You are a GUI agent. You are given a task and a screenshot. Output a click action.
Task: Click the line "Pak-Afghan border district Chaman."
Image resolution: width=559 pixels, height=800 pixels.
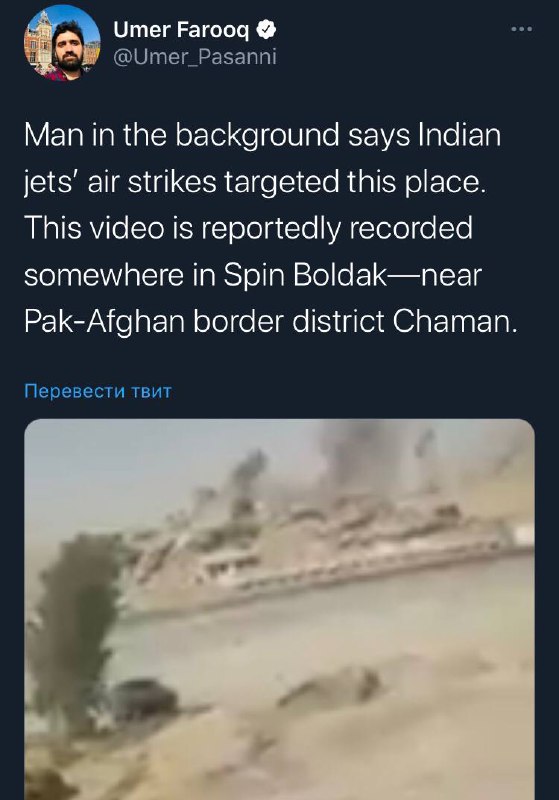pyautogui.click(x=271, y=321)
